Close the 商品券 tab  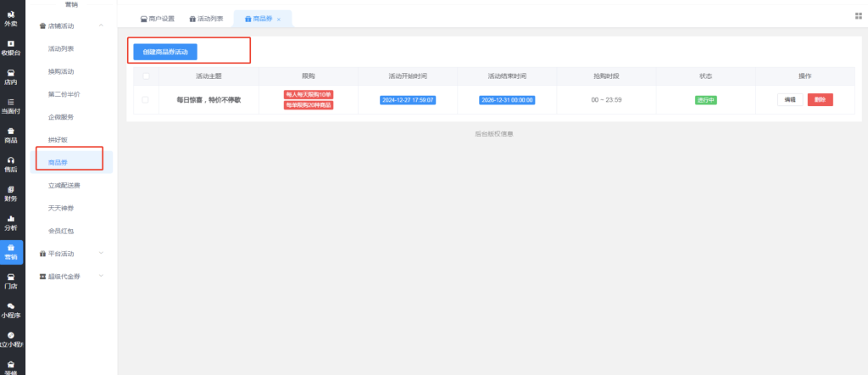(279, 19)
